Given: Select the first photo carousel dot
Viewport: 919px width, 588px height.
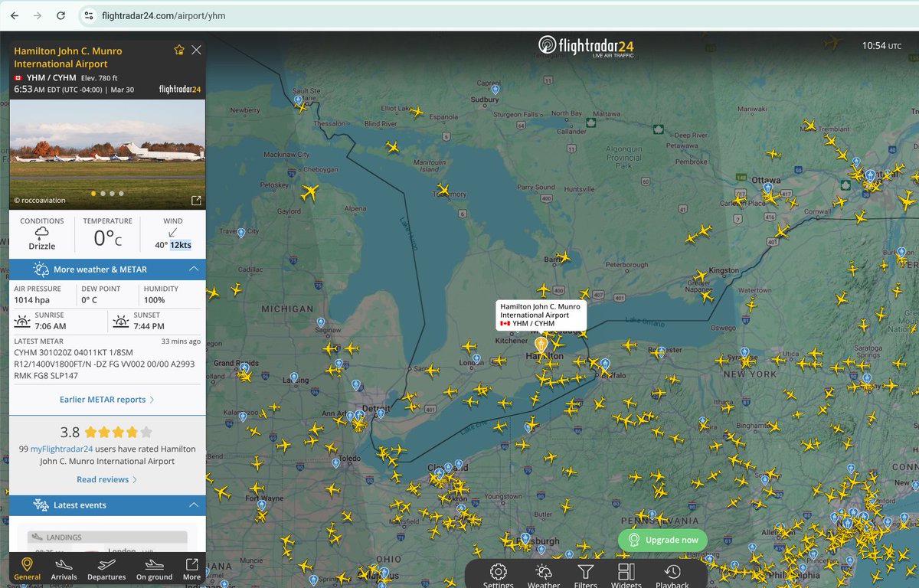Looking at the screenshot, I should click(x=94, y=194).
